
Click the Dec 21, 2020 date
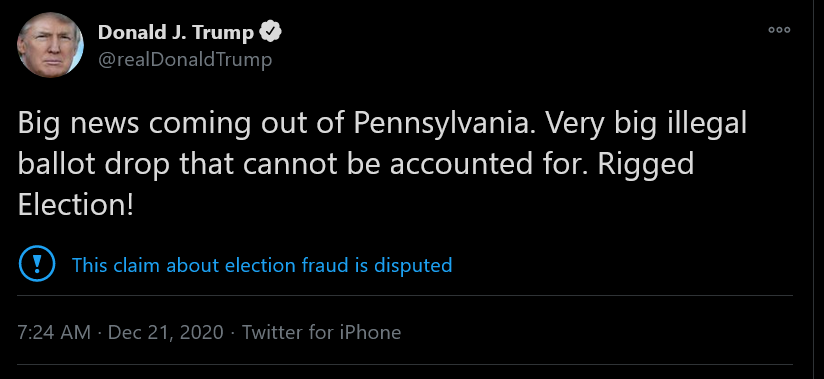click(x=166, y=332)
